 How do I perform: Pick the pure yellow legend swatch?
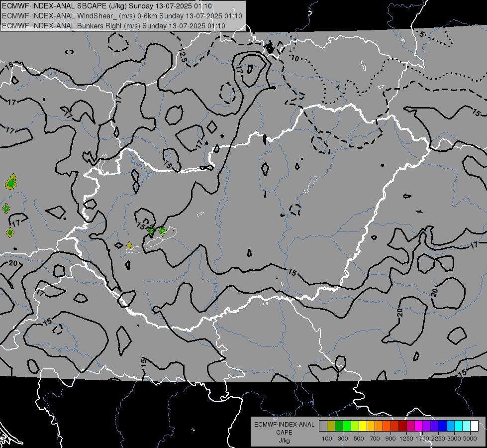tap(363, 426)
